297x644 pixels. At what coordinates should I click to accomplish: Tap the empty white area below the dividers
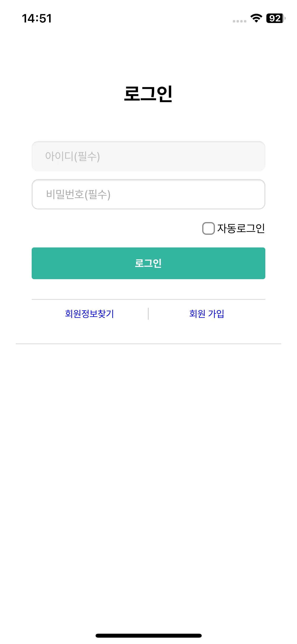[148, 476]
